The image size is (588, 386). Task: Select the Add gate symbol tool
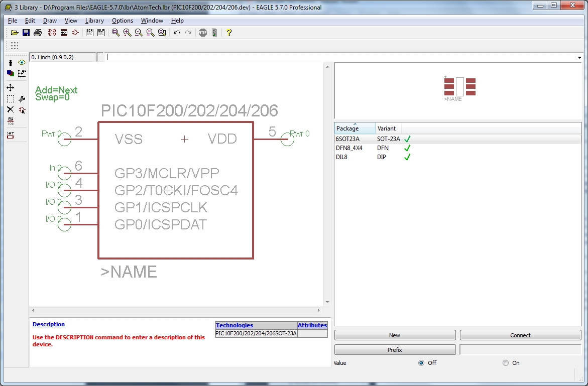click(22, 110)
